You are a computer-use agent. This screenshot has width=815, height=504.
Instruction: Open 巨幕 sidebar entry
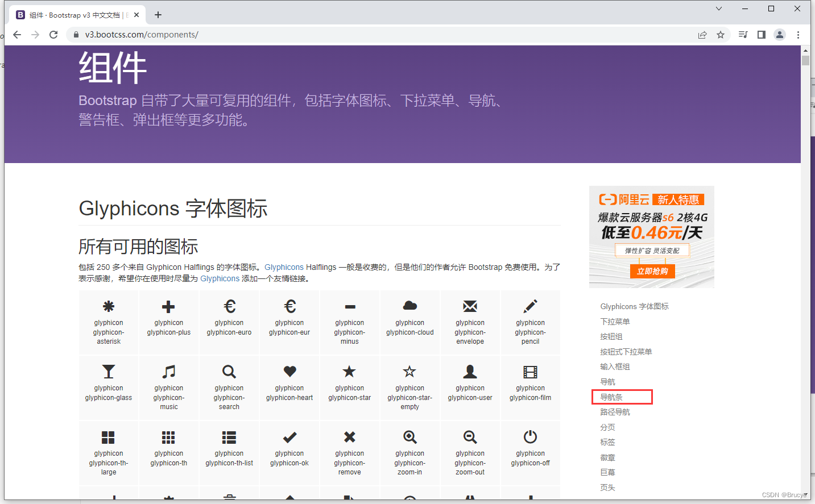[x=607, y=472]
